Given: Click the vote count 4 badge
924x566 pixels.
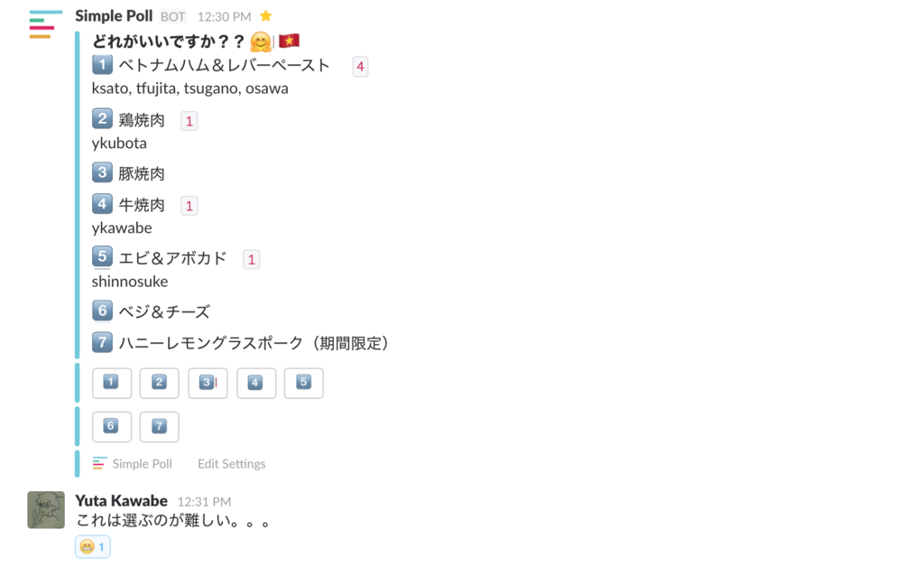Looking at the screenshot, I should click(x=360, y=67).
